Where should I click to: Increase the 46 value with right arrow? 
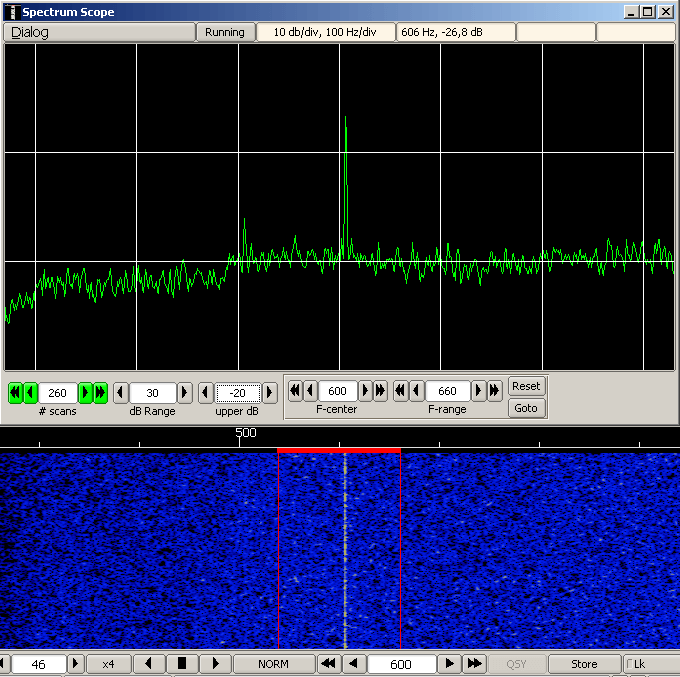75,664
